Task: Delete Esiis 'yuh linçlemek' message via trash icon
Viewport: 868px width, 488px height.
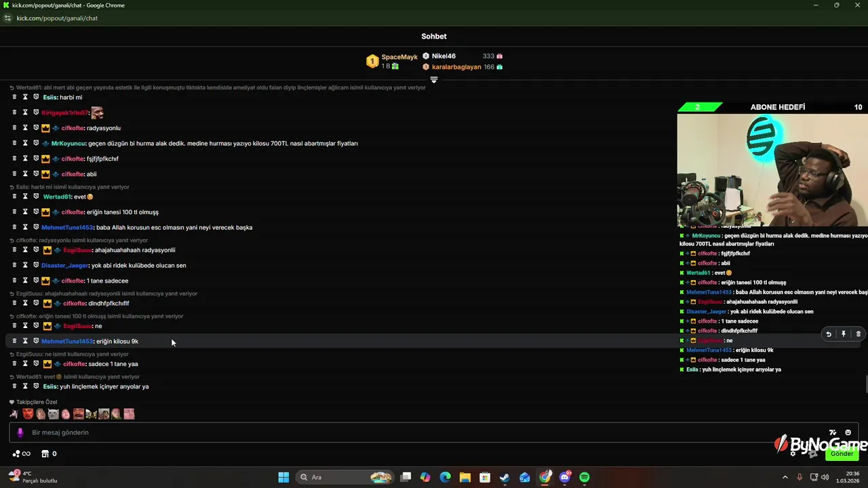Action: (14, 386)
